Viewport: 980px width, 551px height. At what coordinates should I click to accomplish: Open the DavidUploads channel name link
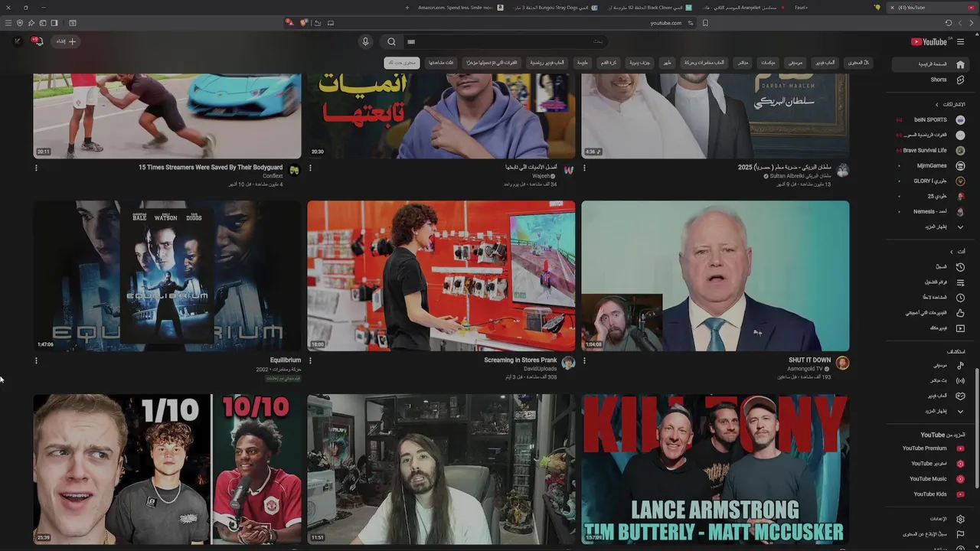pyautogui.click(x=540, y=368)
